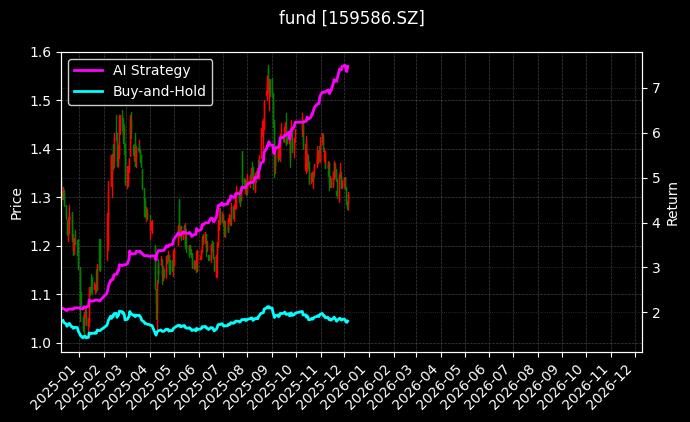Click the final peak of the magenta AI Strategy line

point(345,65)
